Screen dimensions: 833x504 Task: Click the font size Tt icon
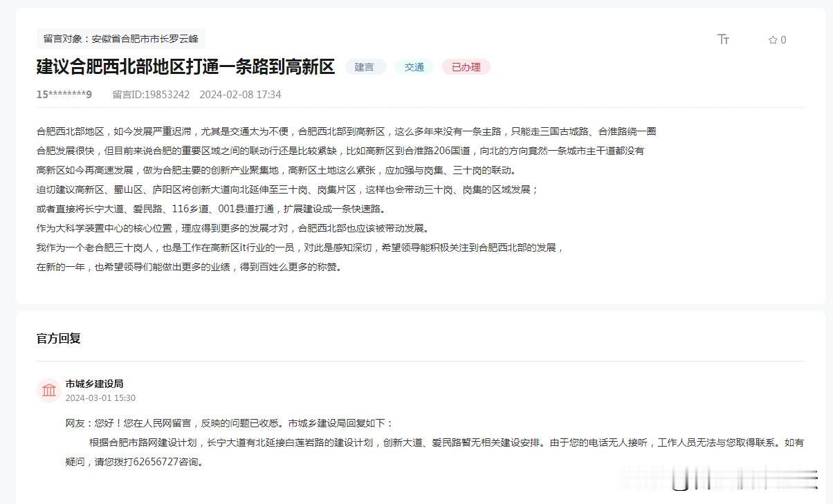point(724,39)
